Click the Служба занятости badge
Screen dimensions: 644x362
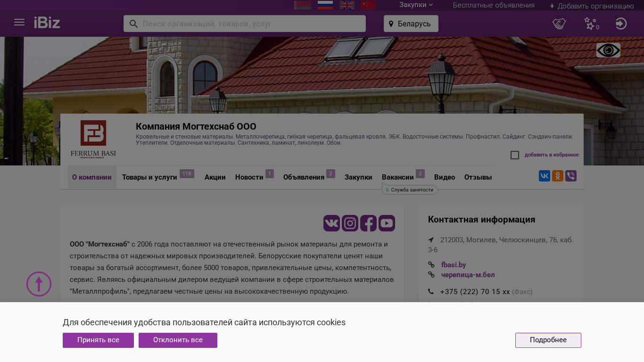click(410, 189)
